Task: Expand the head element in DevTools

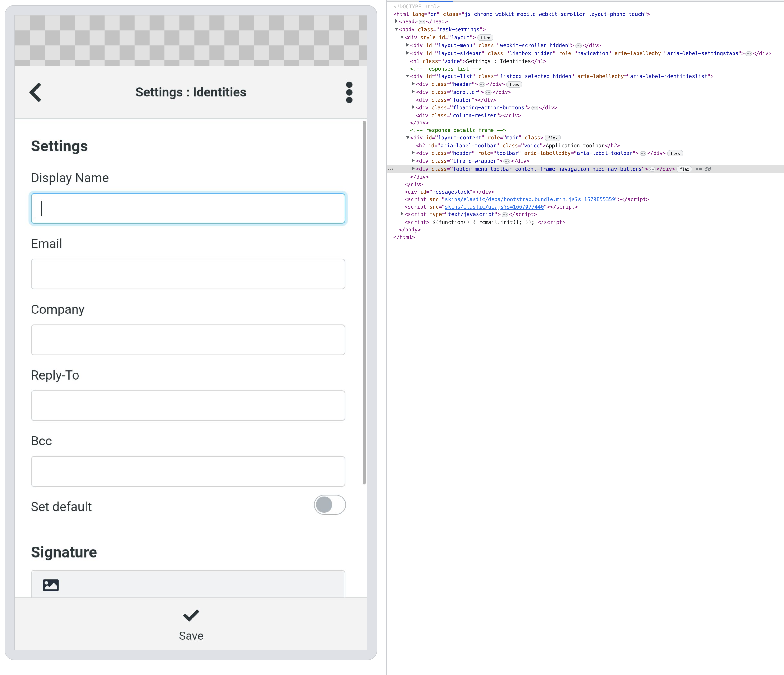Action: point(396,21)
